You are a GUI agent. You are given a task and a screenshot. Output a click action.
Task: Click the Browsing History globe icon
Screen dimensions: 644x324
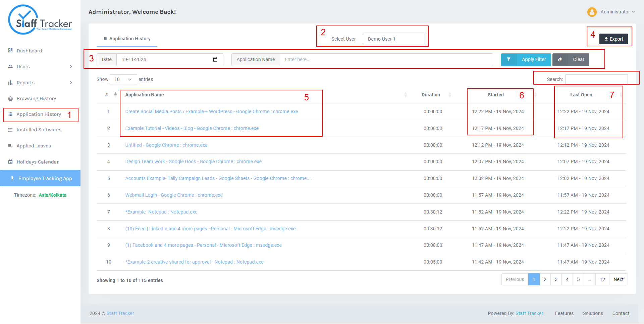(10, 99)
